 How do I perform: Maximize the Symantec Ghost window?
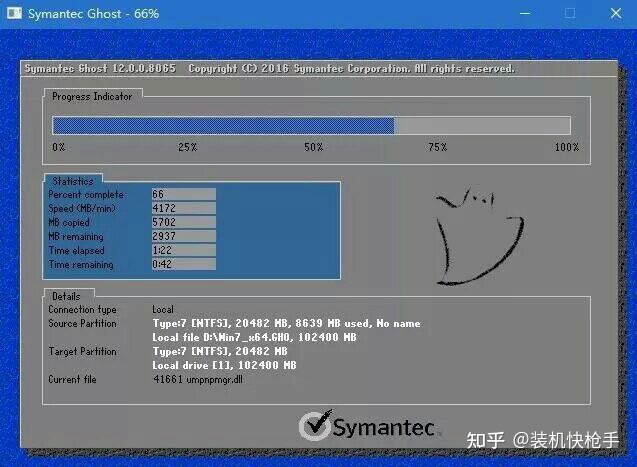(570, 13)
